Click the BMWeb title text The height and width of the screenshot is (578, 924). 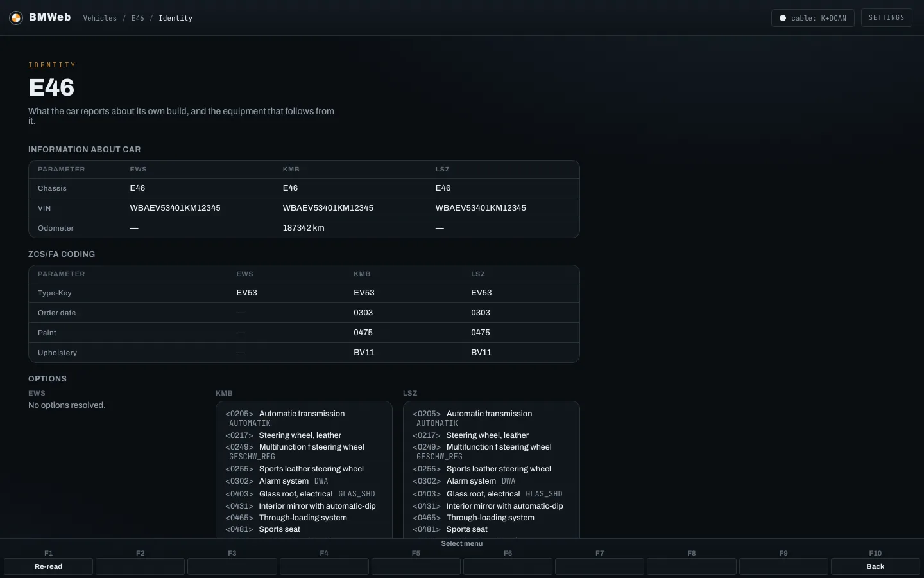point(50,17)
